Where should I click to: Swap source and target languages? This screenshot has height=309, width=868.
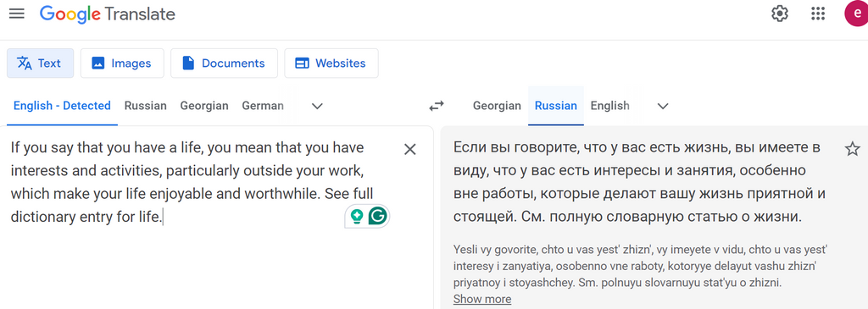[x=437, y=106]
